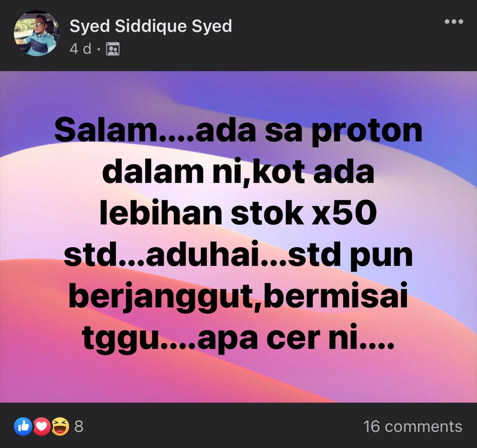The width and height of the screenshot is (477, 448).
Task: Click the word "x50" in the post
Action: 344,213
